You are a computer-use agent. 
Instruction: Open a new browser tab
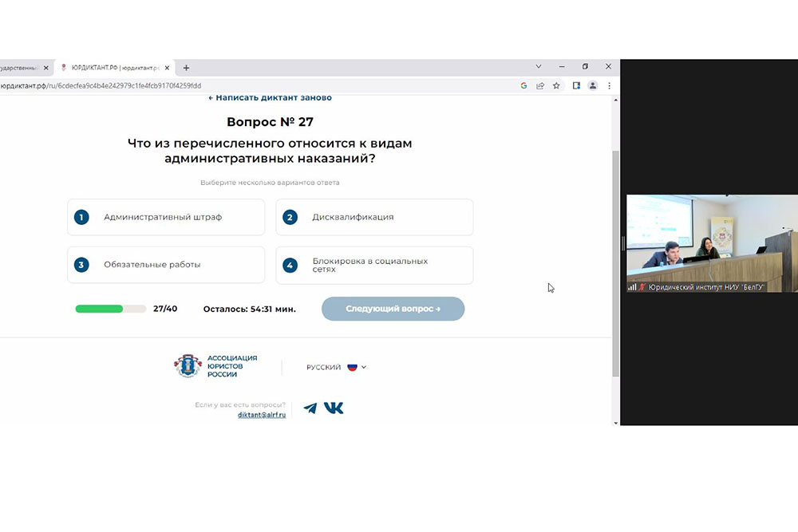click(x=186, y=68)
